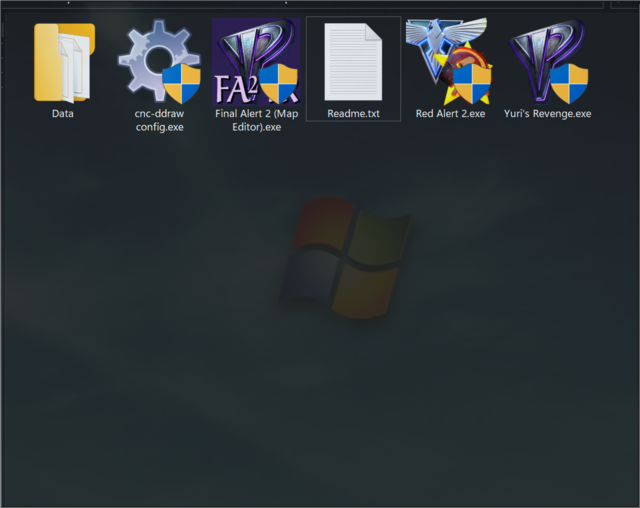640x508 pixels.
Task: Click the "Final Alert 2 (Map Editor).exe" name
Action: tap(256, 120)
